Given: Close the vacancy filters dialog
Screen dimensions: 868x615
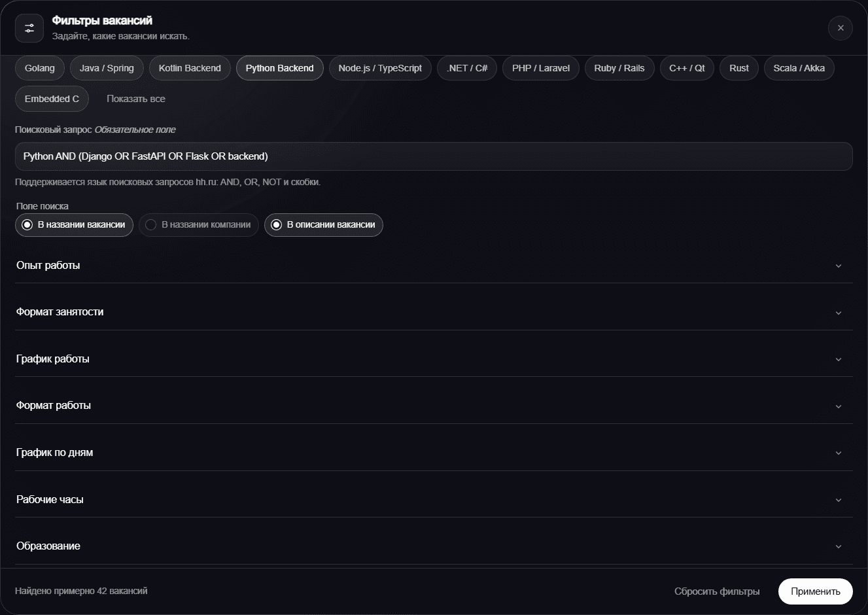Looking at the screenshot, I should 841,28.
